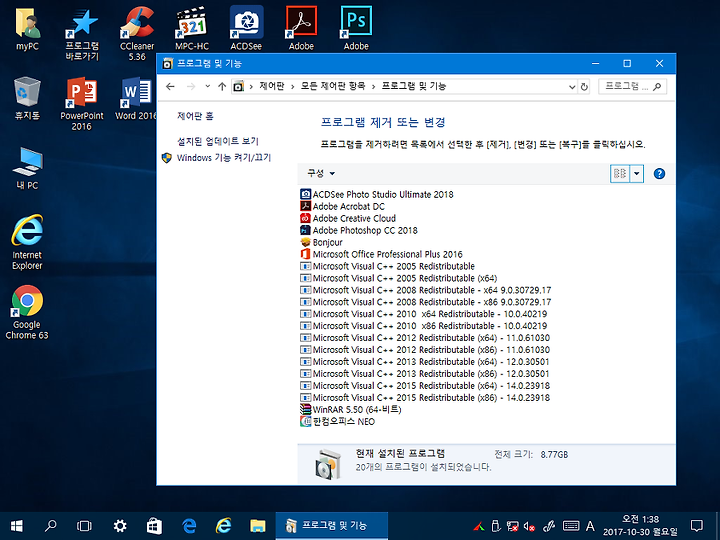This screenshot has width=720, height=540.
Task: Open the 프로그램 바로가기 star shortcut
Action: click(x=82, y=34)
